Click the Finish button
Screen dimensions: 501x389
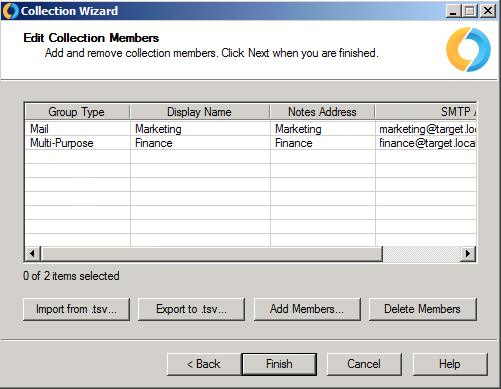click(x=279, y=364)
